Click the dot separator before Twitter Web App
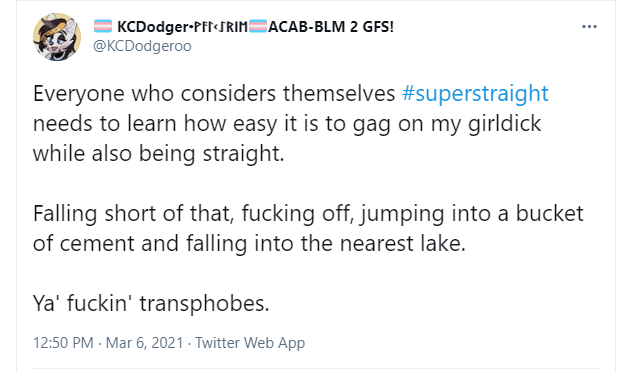The image size is (623, 373). 189,343
